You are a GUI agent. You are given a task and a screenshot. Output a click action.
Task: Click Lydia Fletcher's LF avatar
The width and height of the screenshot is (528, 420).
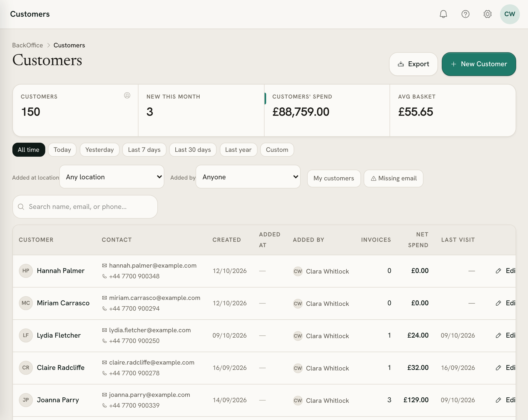26,335
